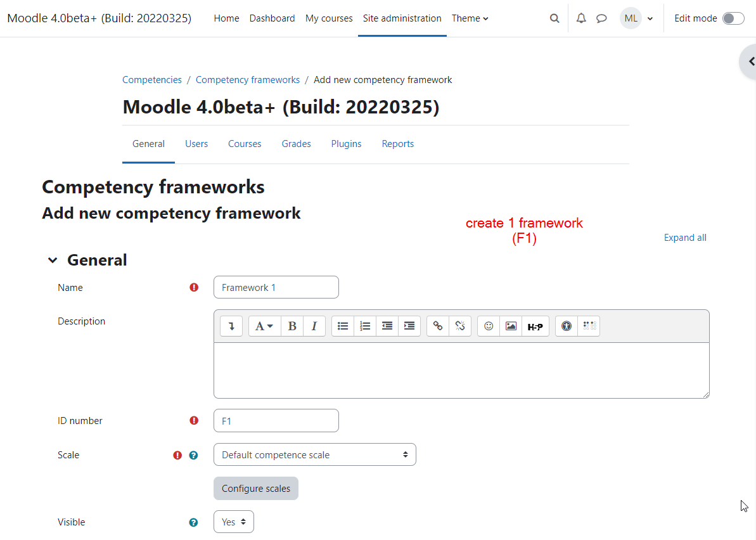The height and width of the screenshot is (540, 756).
Task: Switch to the Reports tab
Action: coord(398,144)
